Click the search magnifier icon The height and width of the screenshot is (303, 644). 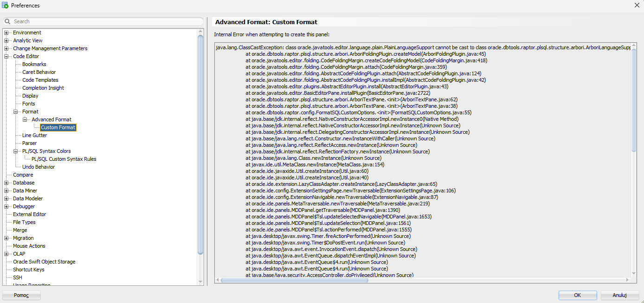6,21
